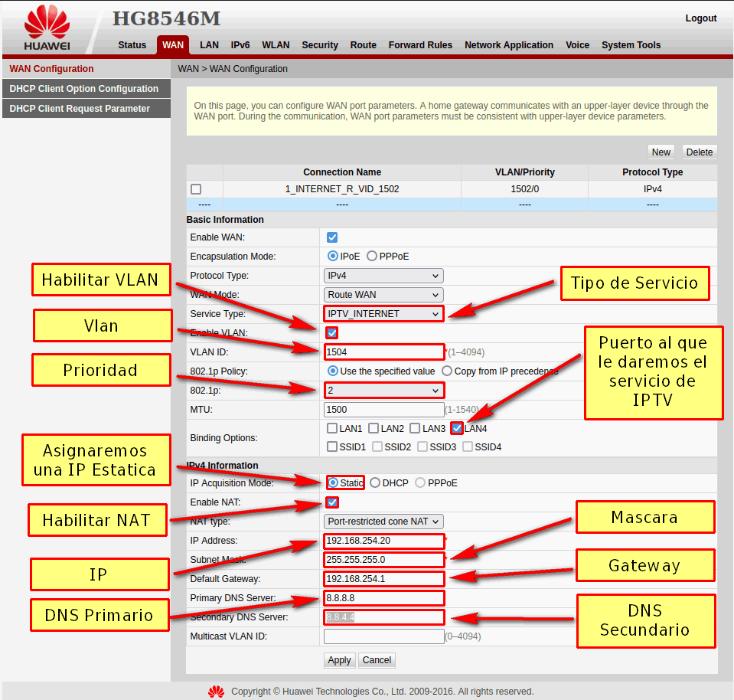The height and width of the screenshot is (700, 734).
Task: Choose Use the specified value policy
Action: (x=332, y=371)
